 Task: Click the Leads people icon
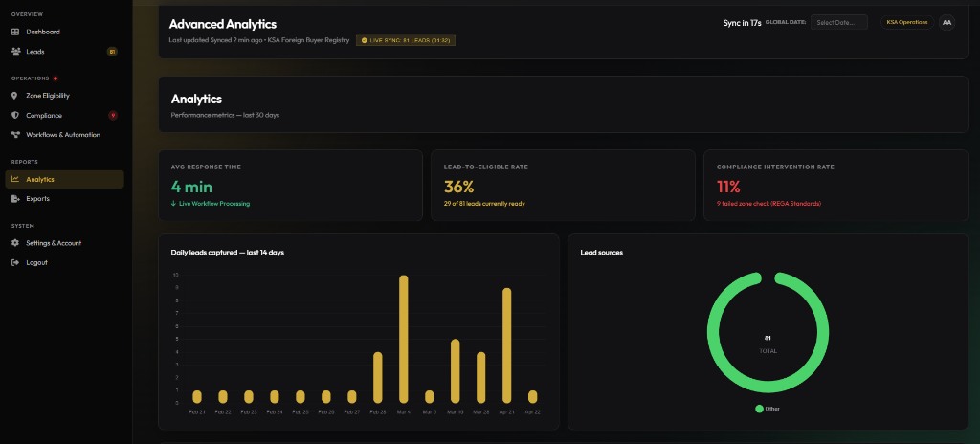pos(15,52)
